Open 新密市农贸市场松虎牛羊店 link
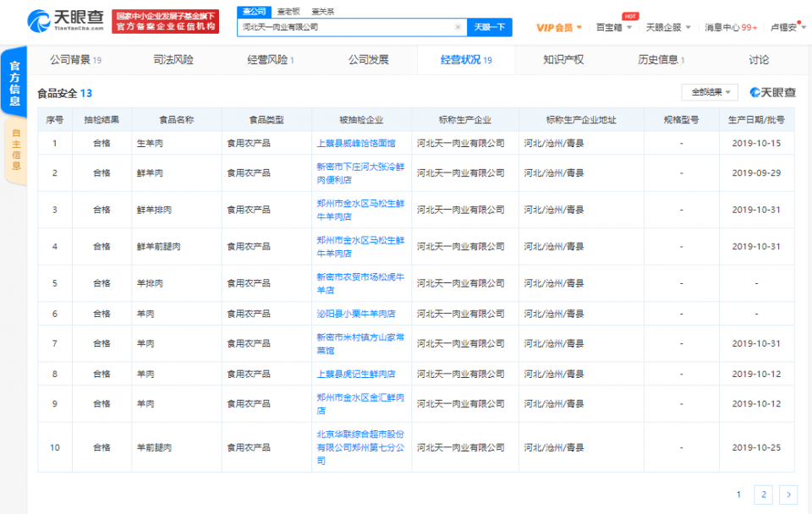812x514 pixels. coord(360,284)
